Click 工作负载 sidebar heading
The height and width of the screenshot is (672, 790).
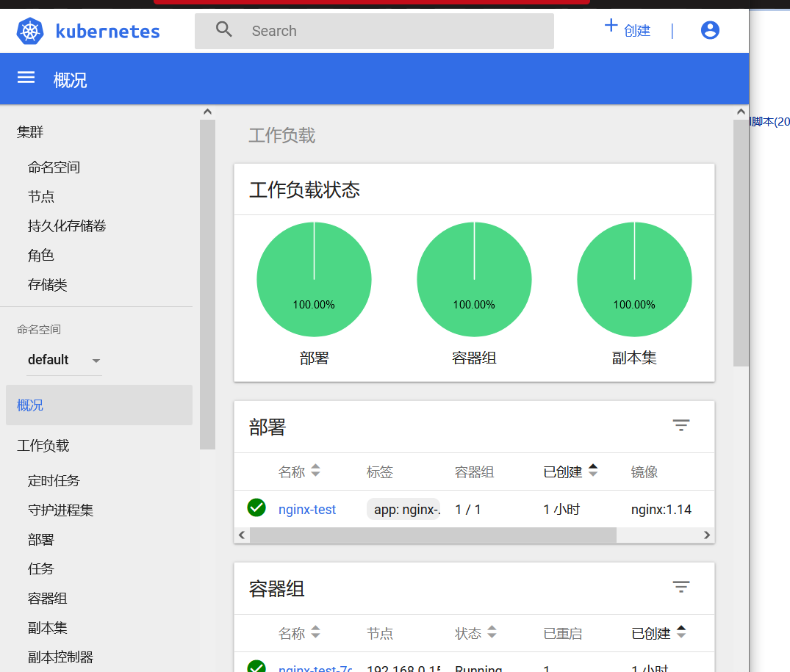point(43,446)
